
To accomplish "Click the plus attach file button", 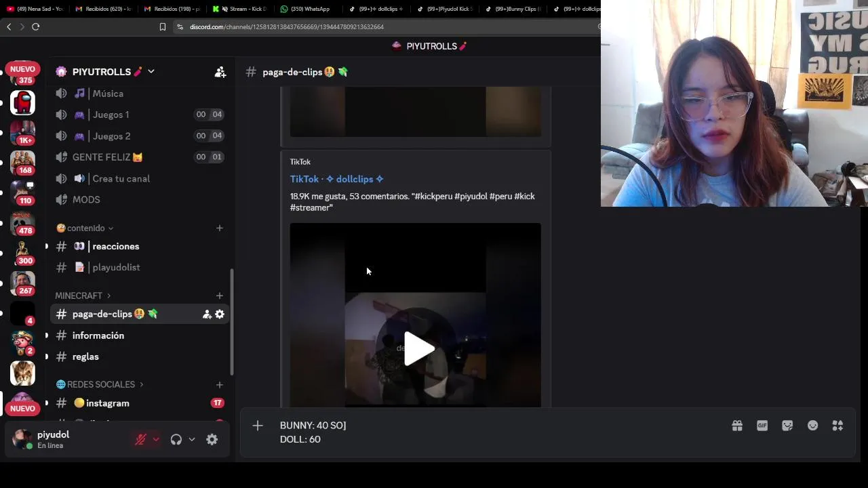I will [x=258, y=426].
